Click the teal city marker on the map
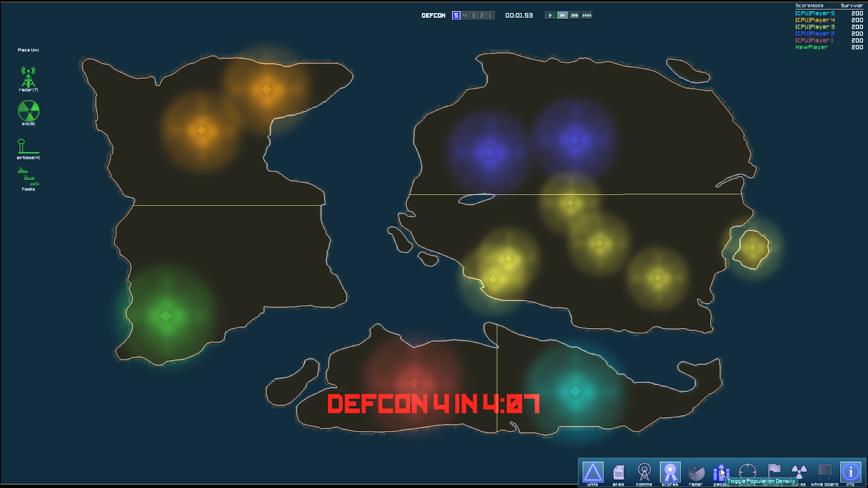Image resolution: width=868 pixels, height=488 pixels. 576,391
